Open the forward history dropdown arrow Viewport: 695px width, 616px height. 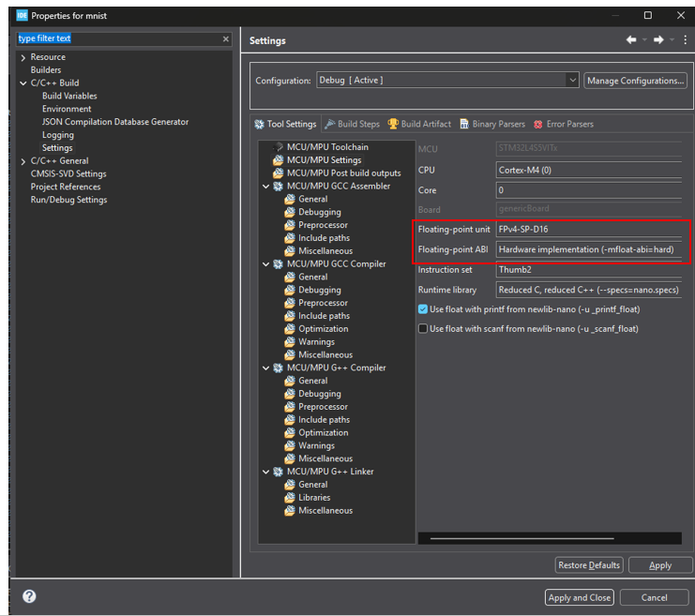(672, 40)
